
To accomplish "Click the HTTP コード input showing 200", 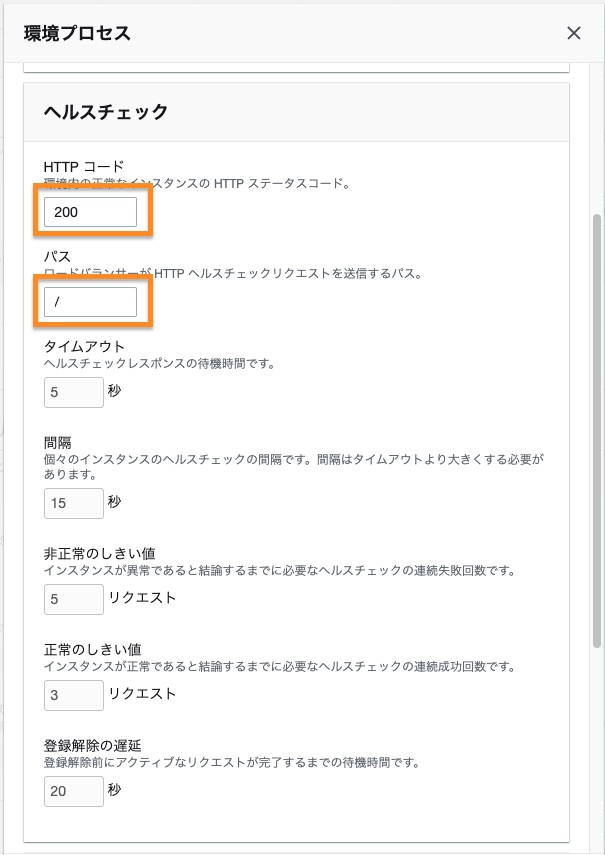I will [x=90, y=212].
